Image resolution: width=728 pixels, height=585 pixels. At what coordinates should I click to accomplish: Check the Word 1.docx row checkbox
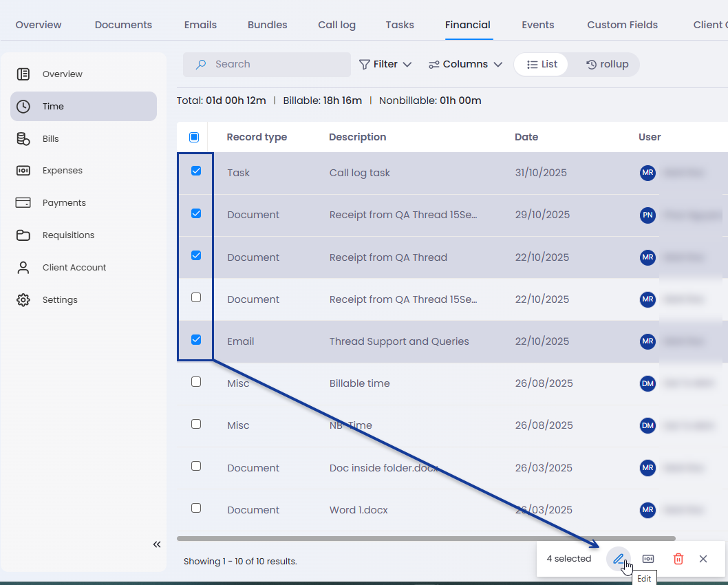click(x=196, y=509)
